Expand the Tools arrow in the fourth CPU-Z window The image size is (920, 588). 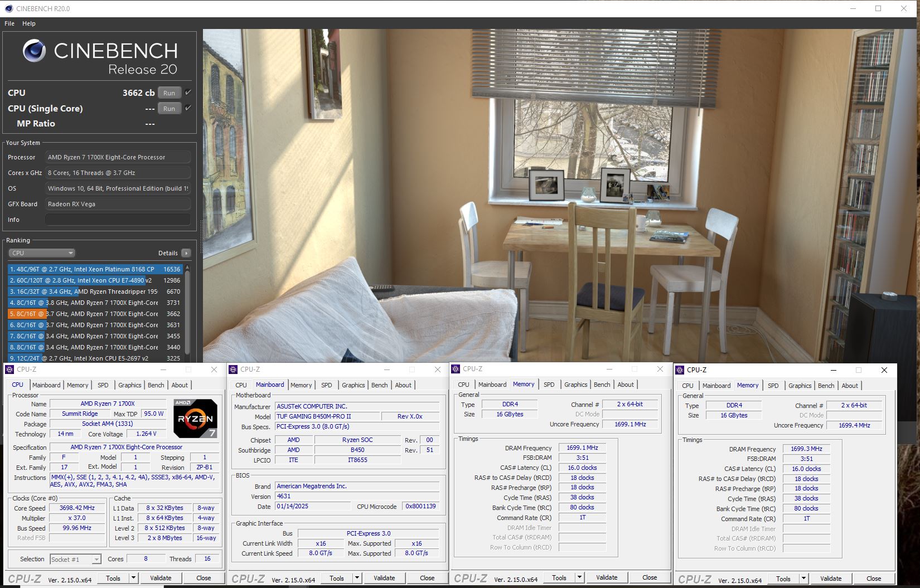pos(803,579)
